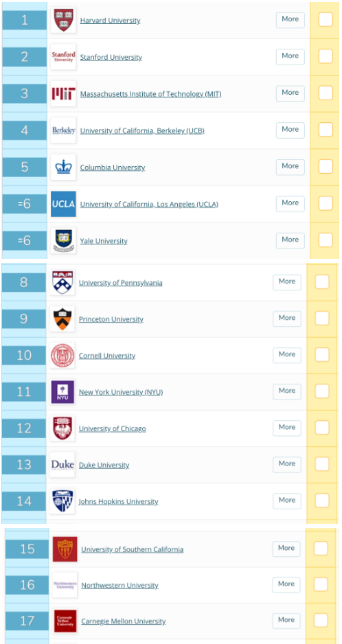Click the Carnegie Mellon red logo
This screenshot has width=342, height=644.
click(x=65, y=621)
